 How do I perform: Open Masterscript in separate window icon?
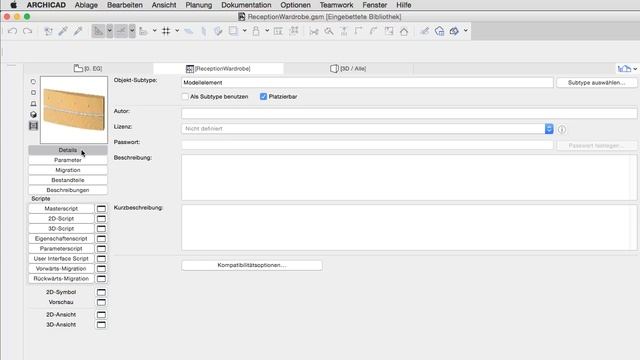[x=101, y=209]
